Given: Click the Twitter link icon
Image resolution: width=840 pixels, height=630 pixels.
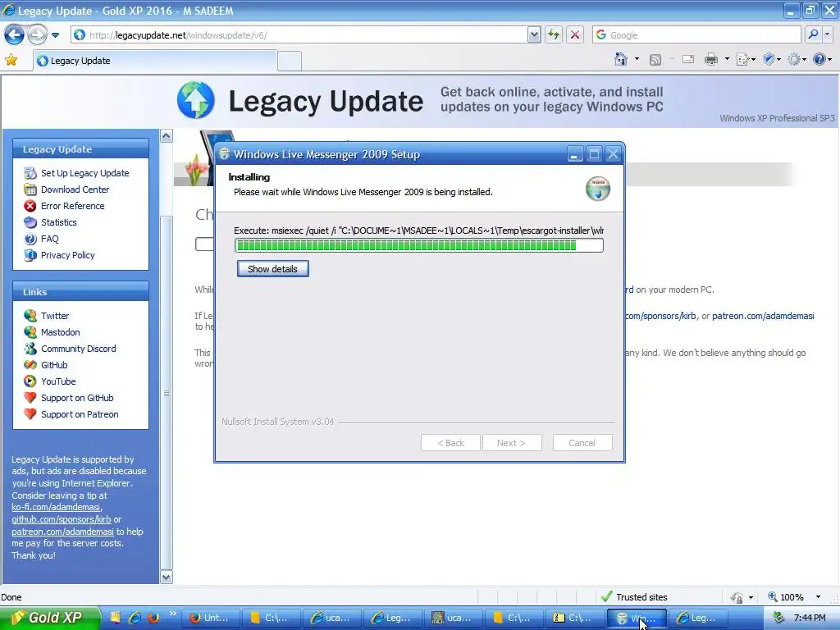Looking at the screenshot, I should (30, 316).
